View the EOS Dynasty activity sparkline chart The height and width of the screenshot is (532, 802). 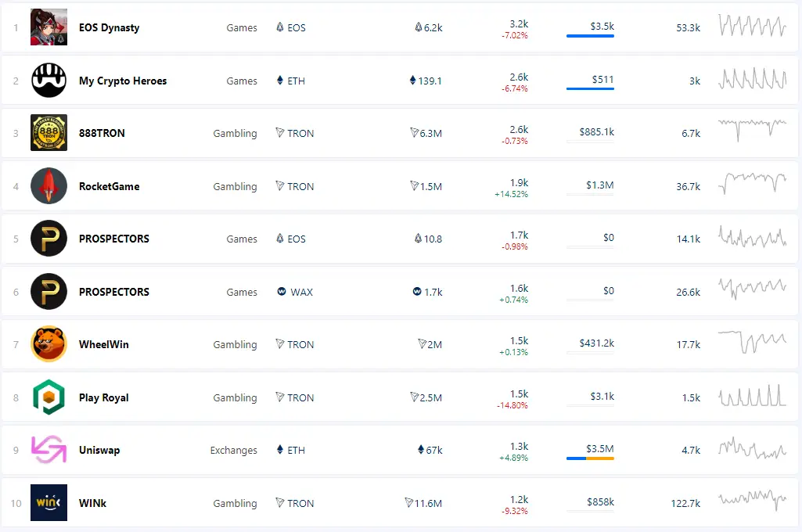[x=753, y=26]
